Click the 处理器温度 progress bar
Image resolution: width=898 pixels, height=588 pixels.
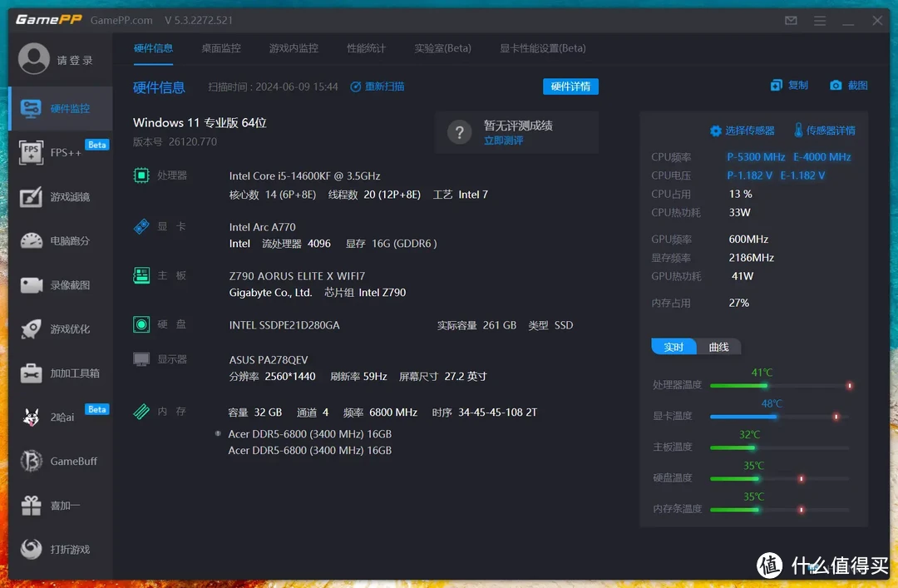[781, 386]
